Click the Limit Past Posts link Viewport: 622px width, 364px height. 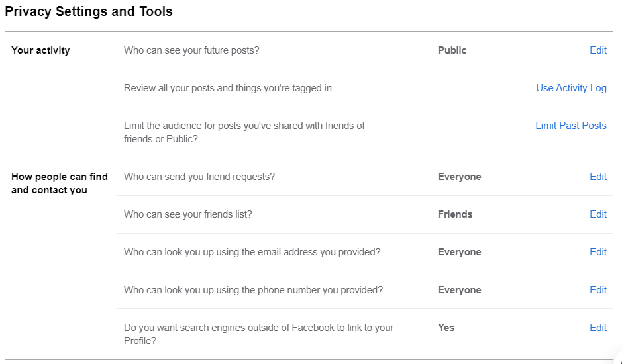pyautogui.click(x=571, y=126)
